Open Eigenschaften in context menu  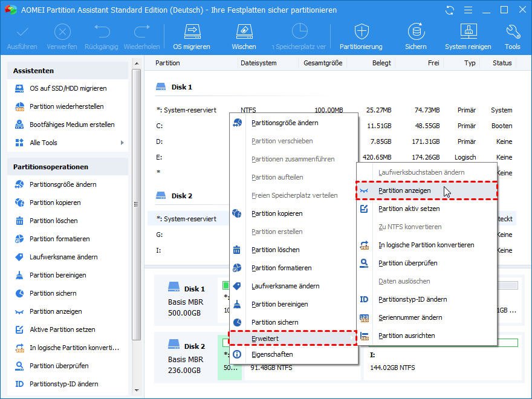293,354
